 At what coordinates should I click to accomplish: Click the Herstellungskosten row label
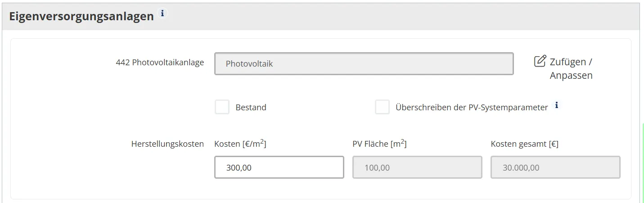(167, 144)
